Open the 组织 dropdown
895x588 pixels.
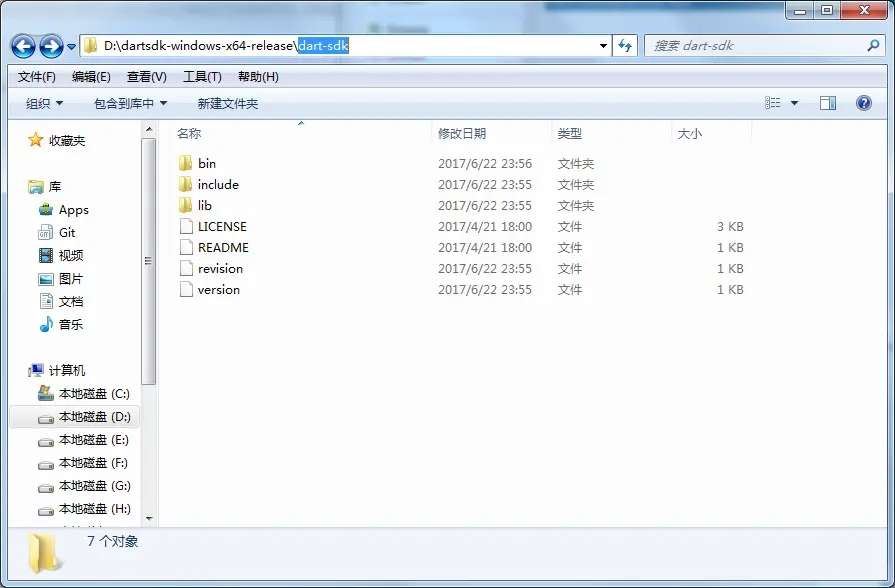click(45, 103)
